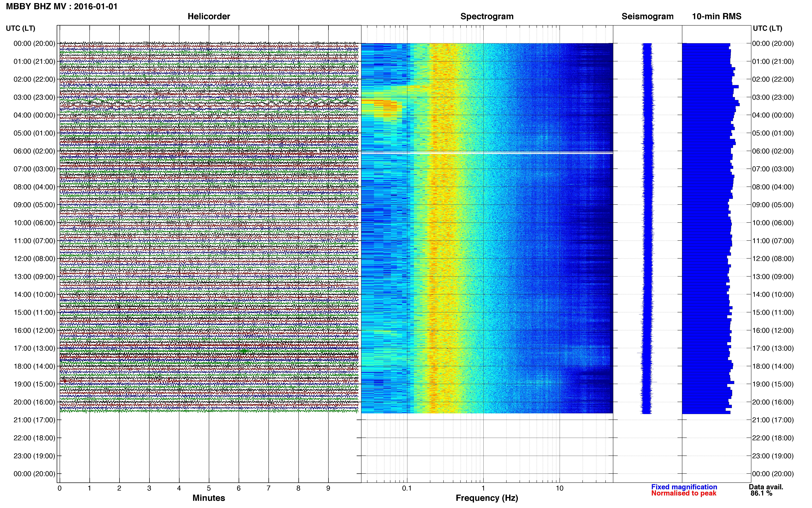Screen dimensions: 812x508
Task: Click the left 'UTC (LT)' axis label
Action: (x=21, y=28)
